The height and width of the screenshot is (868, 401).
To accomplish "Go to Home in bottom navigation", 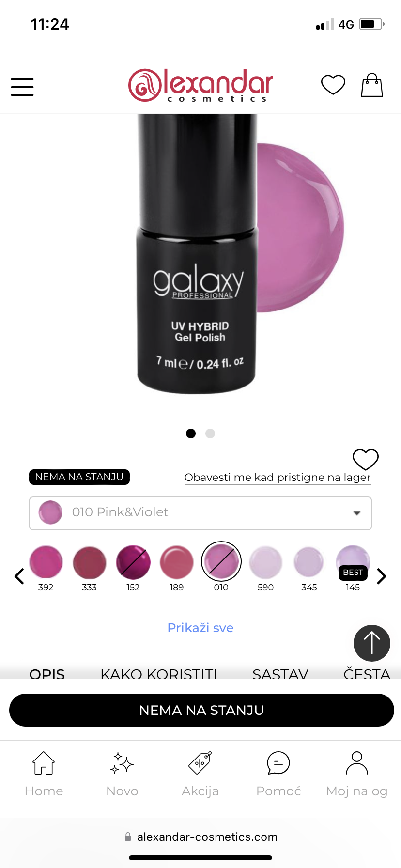I will click(x=44, y=774).
